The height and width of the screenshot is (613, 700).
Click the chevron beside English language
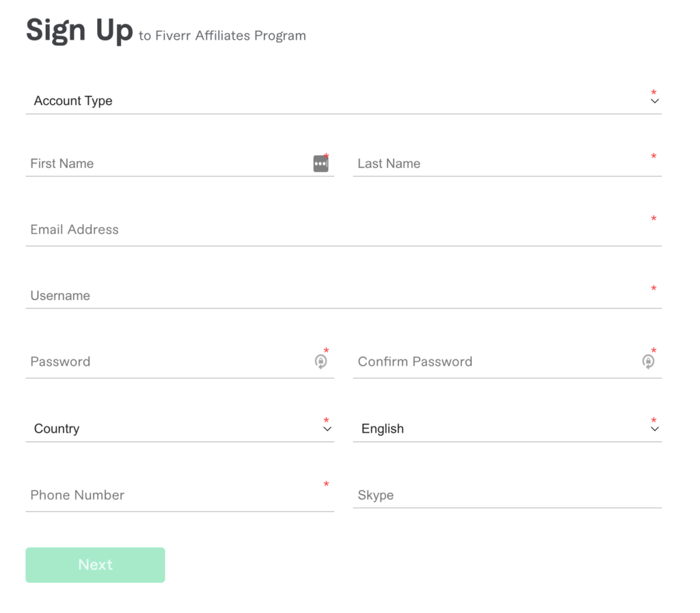pos(654,429)
